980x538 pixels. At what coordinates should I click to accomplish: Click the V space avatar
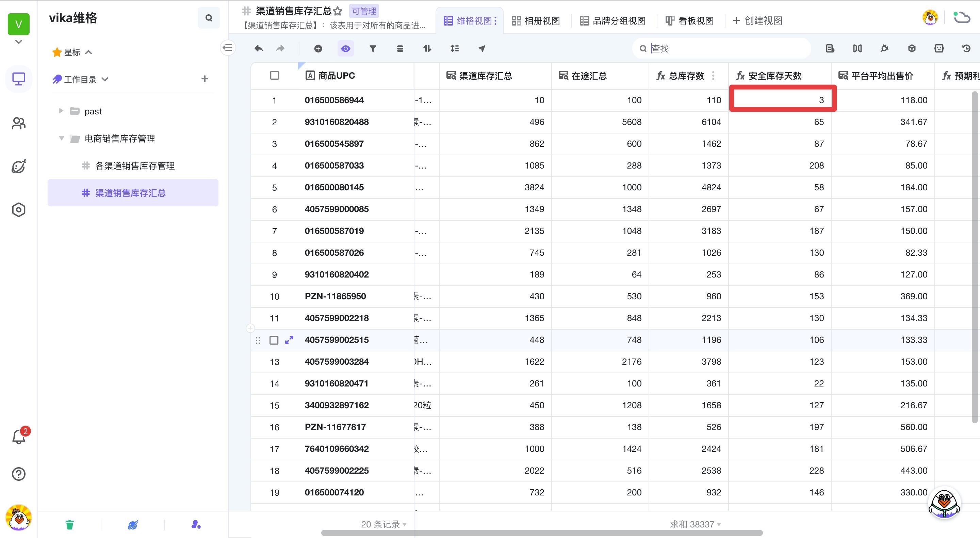(x=19, y=24)
